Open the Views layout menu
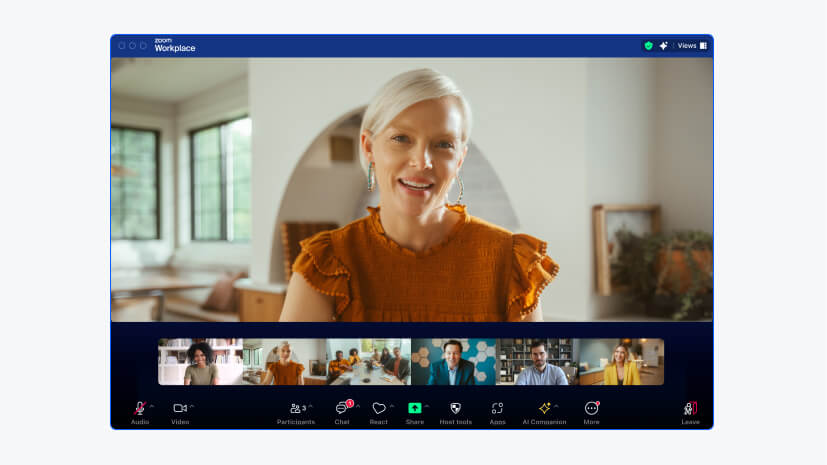The image size is (827, 465). coord(691,46)
